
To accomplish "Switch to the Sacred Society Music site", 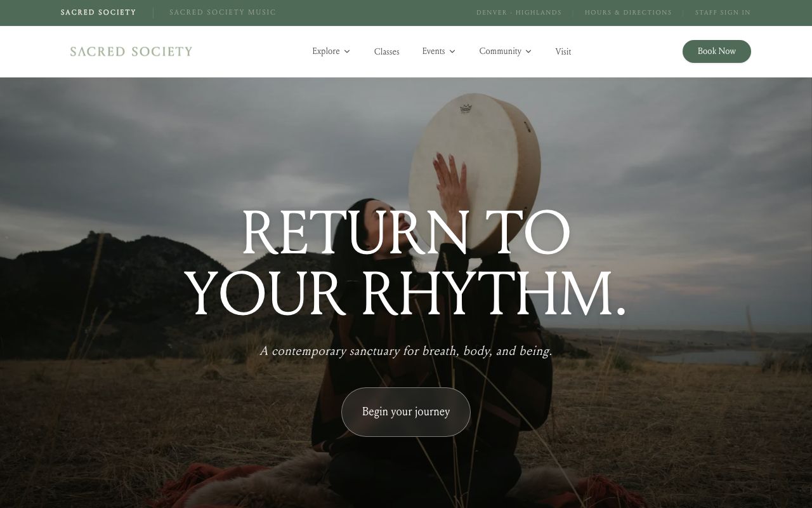I will tap(223, 13).
